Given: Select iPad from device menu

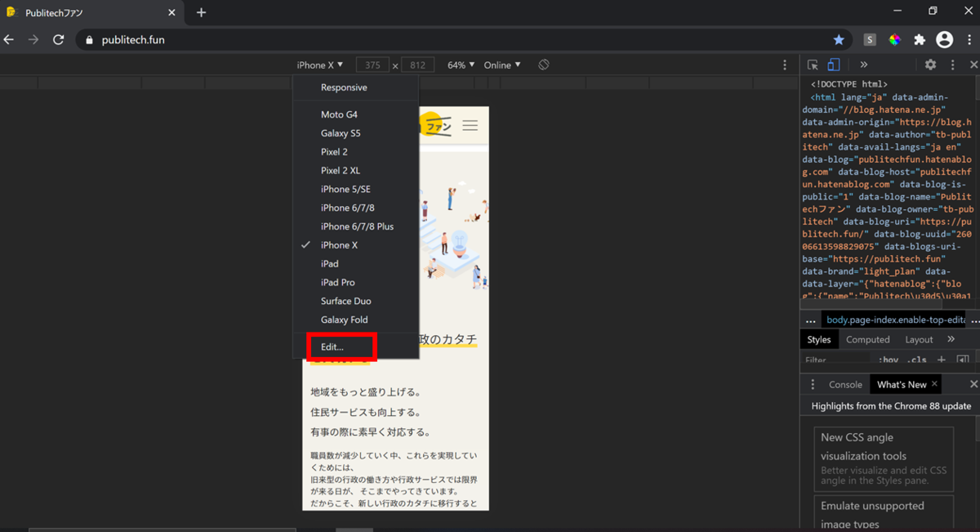Looking at the screenshot, I should (x=356, y=264).
